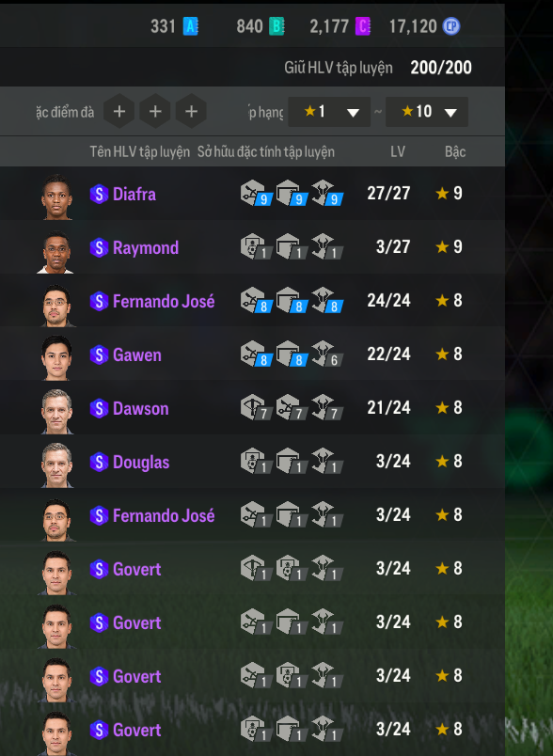Sort coaches by the Bậc column header
Image resolution: width=553 pixels, height=756 pixels.
[455, 152]
